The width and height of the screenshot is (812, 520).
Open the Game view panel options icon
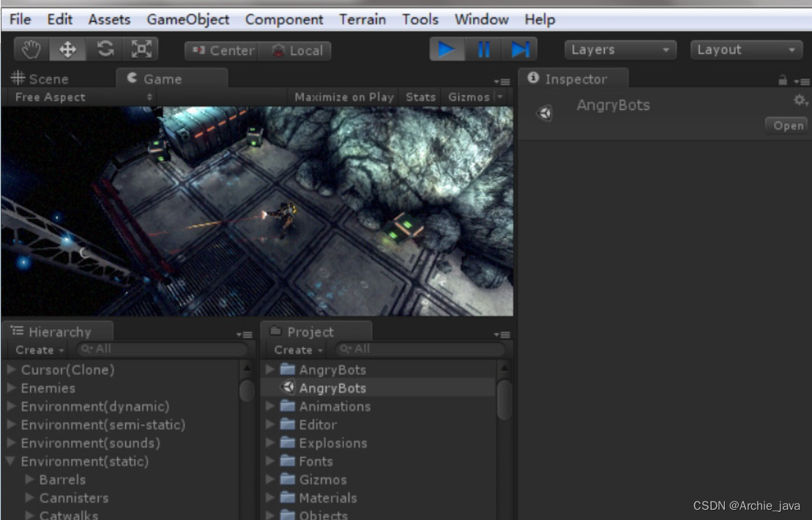coord(502,81)
